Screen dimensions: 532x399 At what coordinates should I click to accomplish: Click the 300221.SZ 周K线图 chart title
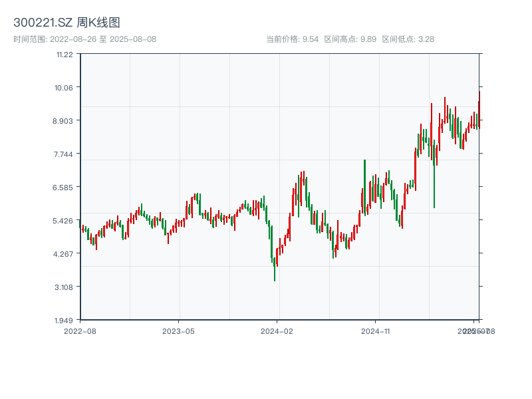click(x=66, y=23)
